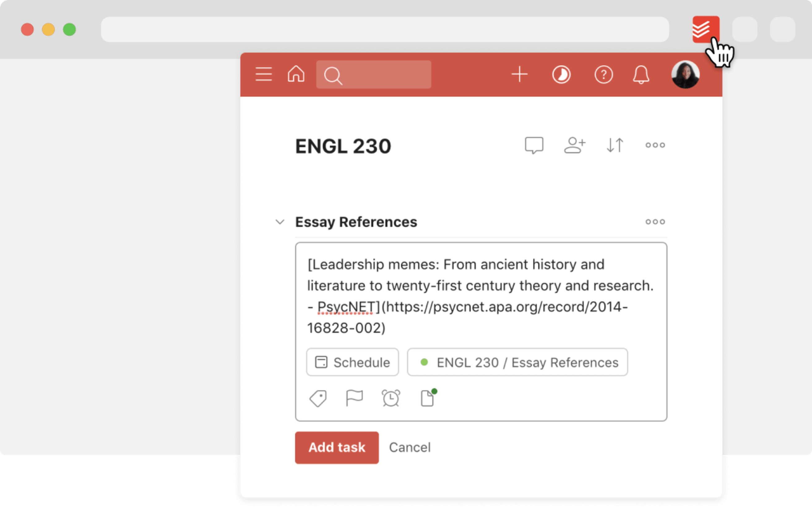The width and height of the screenshot is (812, 509).
Task: Click the user profile avatar
Action: [685, 74]
